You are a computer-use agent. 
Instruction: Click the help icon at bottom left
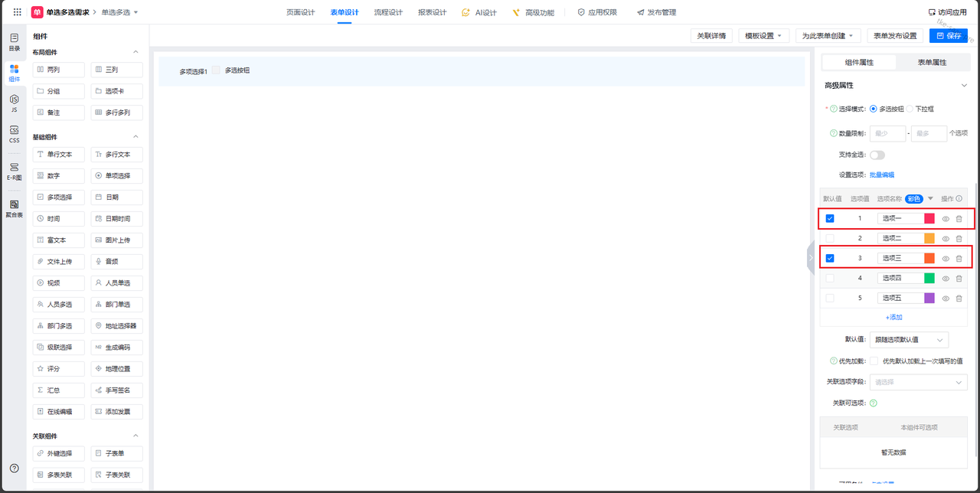(x=14, y=468)
